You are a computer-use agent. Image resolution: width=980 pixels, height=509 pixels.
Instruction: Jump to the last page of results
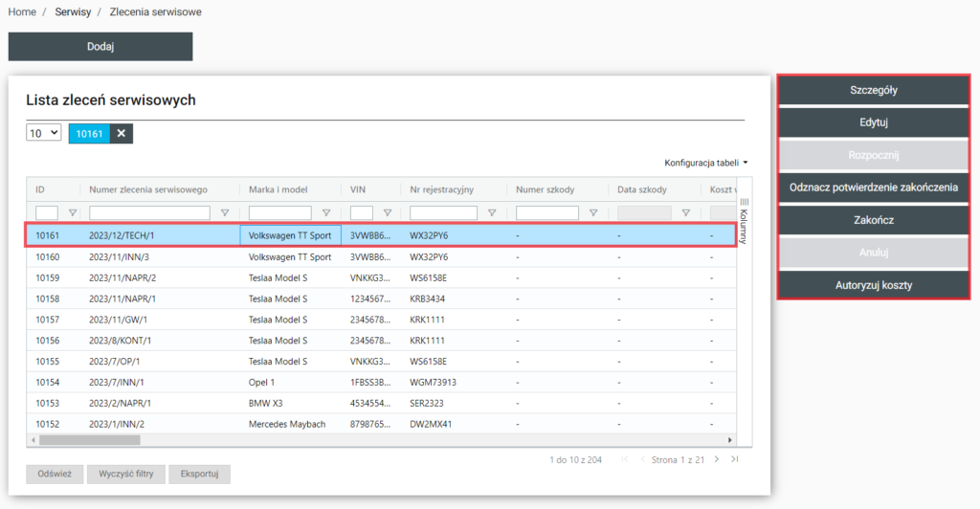[x=735, y=460]
